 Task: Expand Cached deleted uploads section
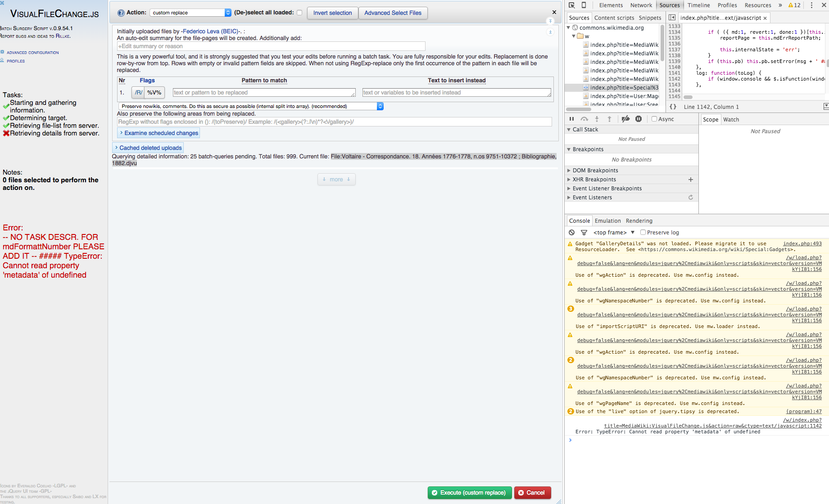(x=148, y=148)
